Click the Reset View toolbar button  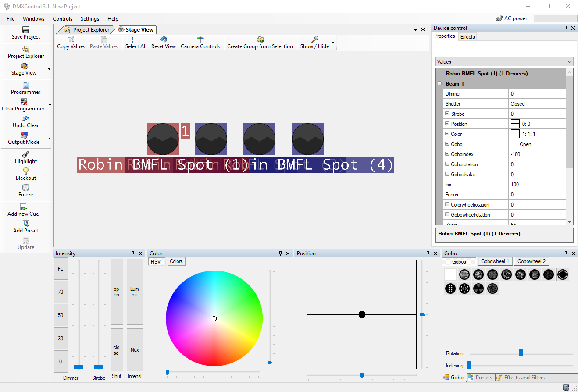click(164, 43)
